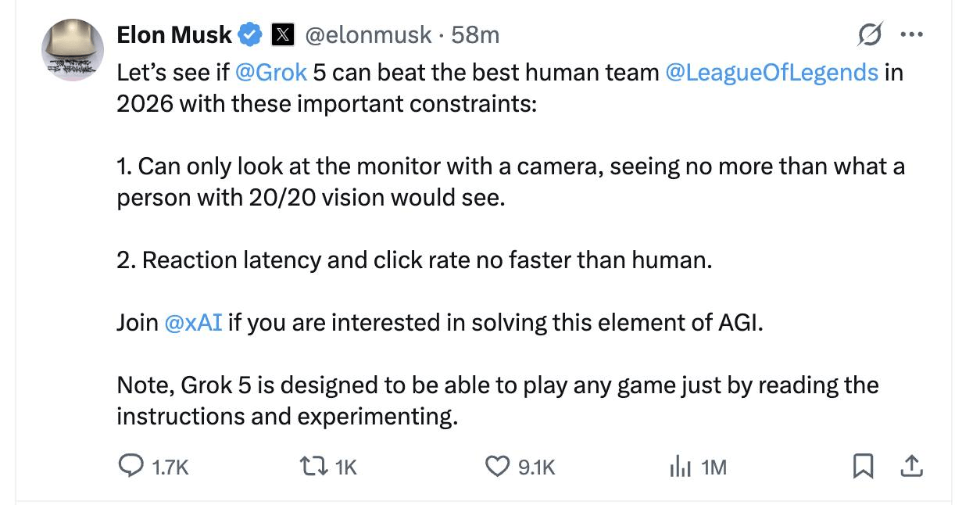Screen dimensions: 980x505
Task: Click the X affiliate badge next to the name
Action: [x=283, y=34]
